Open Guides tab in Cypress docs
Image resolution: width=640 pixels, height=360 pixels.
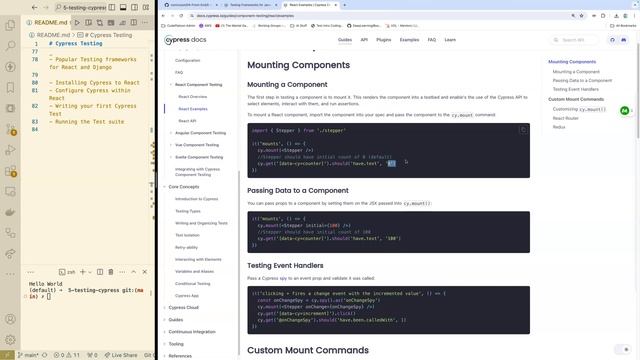(344, 40)
